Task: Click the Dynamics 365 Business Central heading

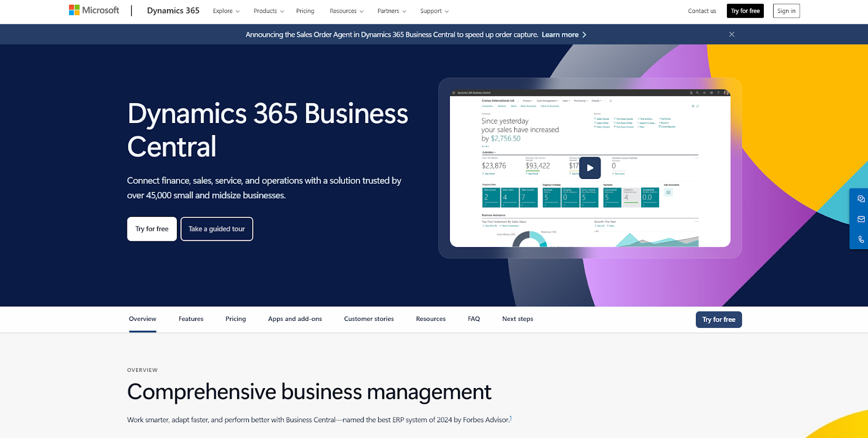Action: pyautogui.click(x=267, y=130)
